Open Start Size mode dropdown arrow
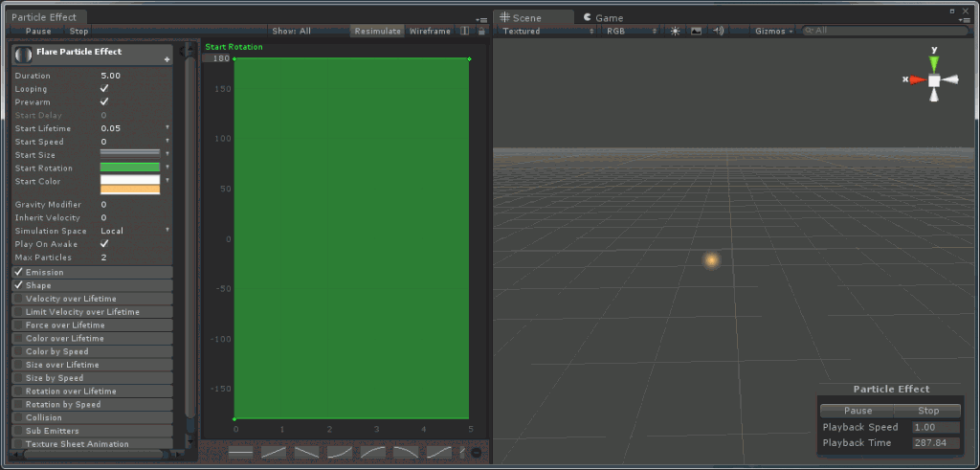Viewport: 980px width, 470px height. [x=167, y=154]
